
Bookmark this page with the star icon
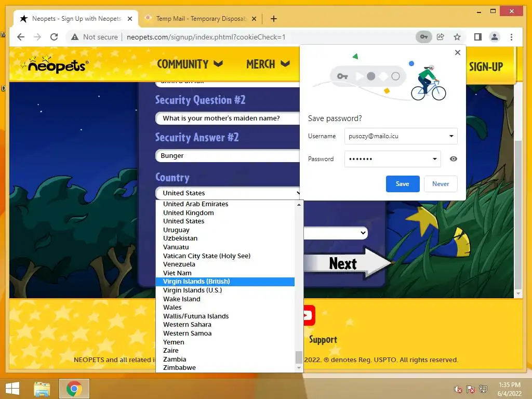[457, 37]
